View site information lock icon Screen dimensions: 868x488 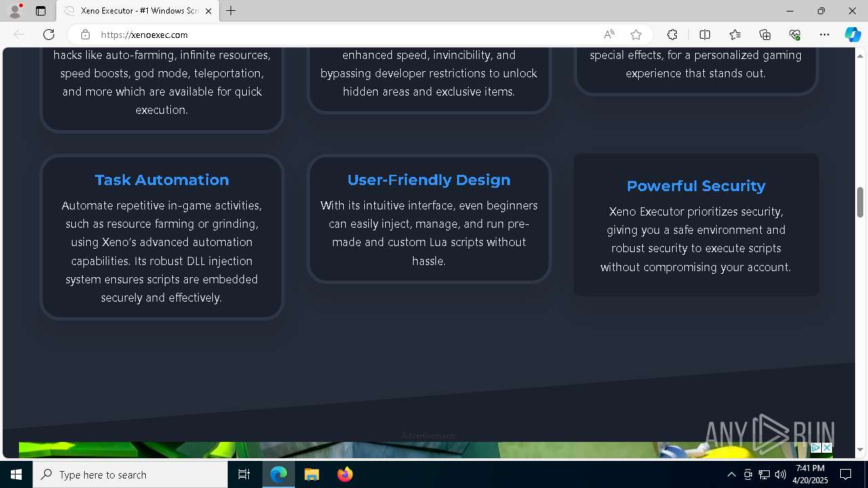click(85, 35)
